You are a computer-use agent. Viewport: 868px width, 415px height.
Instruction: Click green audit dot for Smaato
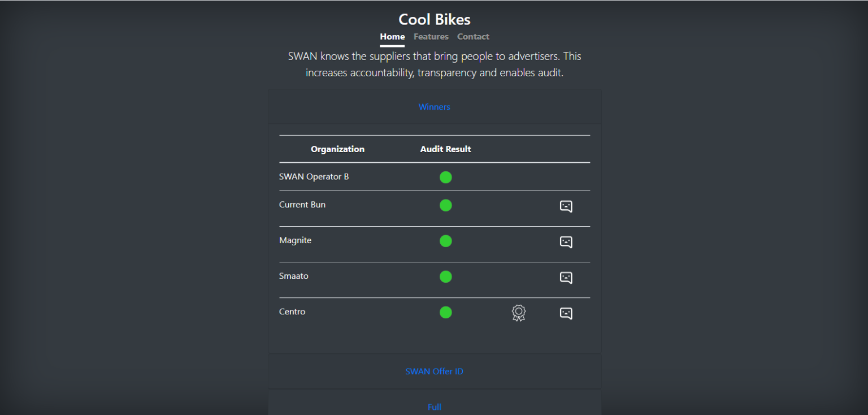tap(446, 276)
